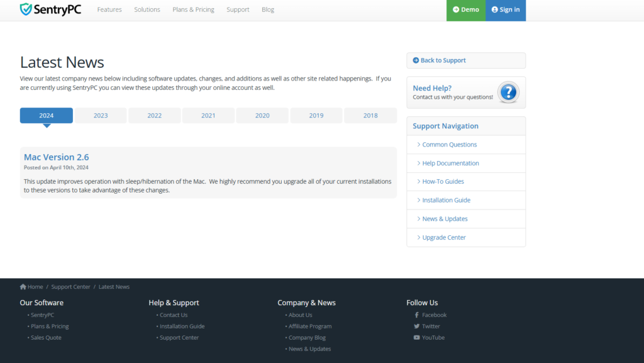Click Sales Quote in footer
The width and height of the screenshot is (644, 363).
[46, 338]
